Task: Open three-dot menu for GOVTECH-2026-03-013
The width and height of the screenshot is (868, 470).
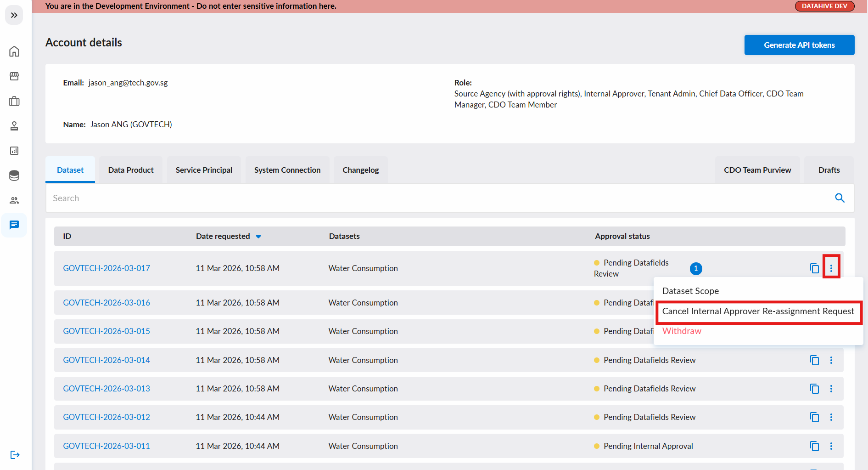Action: pos(831,389)
